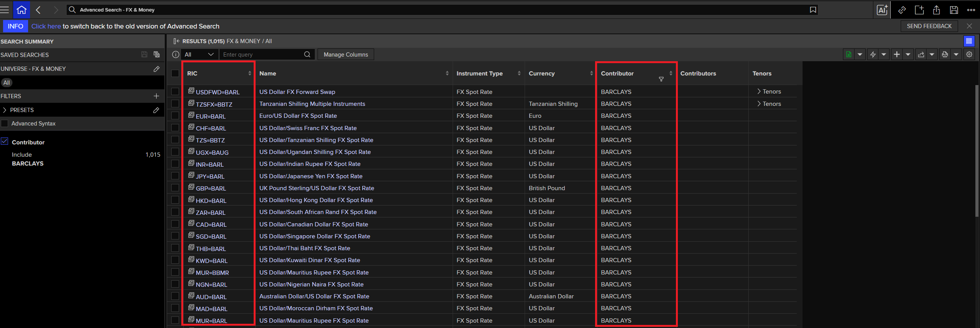
Task: Save the current search icon
Action: coord(144,55)
